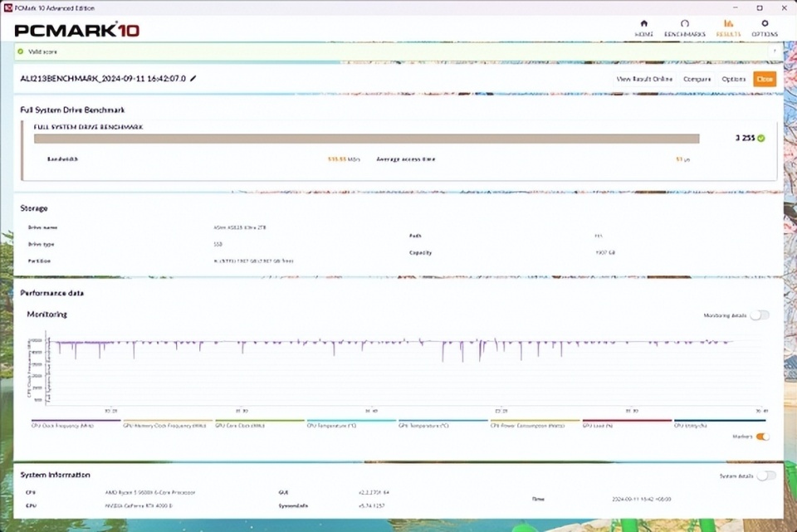Click the Bandwidth MB/s value

point(344,159)
